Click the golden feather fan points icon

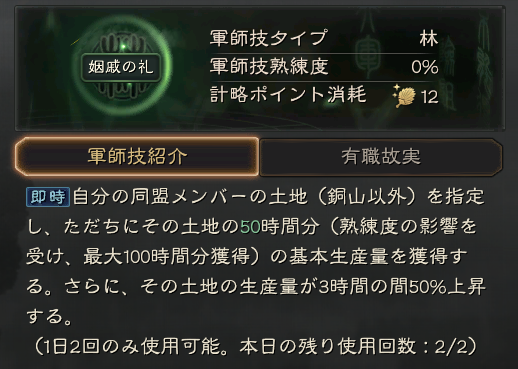pos(404,96)
